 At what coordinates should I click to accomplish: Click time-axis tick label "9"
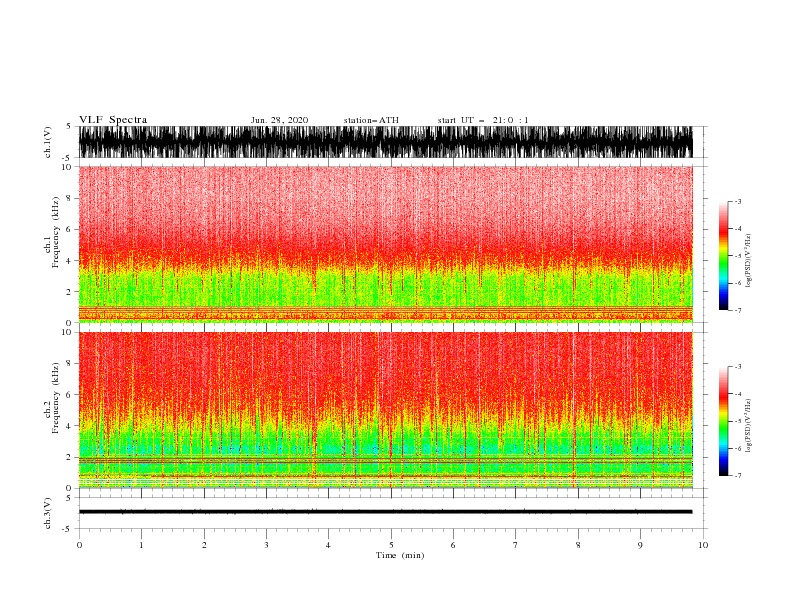pyautogui.click(x=640, y=545)
